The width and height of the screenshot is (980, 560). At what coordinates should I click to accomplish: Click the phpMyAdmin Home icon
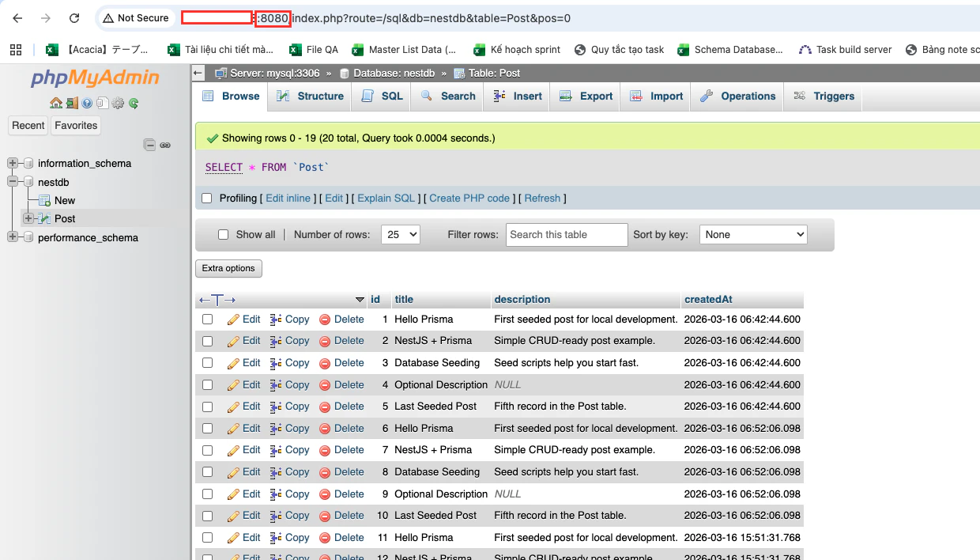coord(55,103)
